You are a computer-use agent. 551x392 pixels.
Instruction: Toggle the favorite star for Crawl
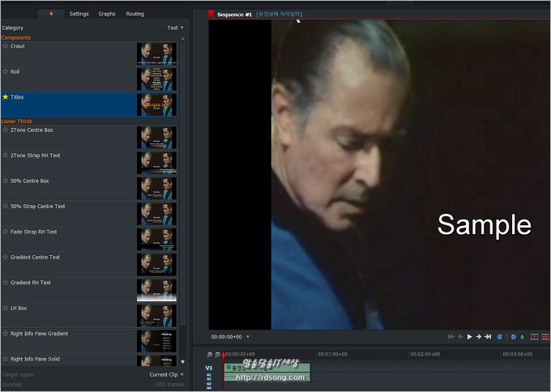click(5, 46)
